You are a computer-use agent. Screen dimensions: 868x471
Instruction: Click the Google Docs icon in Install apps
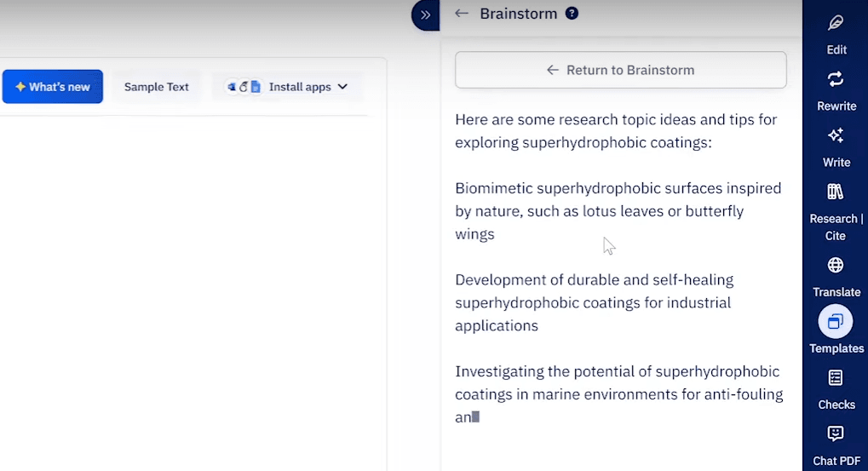[256, 87]
